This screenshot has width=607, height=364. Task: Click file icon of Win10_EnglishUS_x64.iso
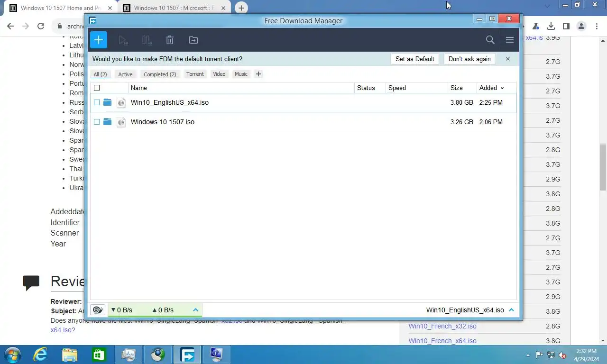click(121, 102)
